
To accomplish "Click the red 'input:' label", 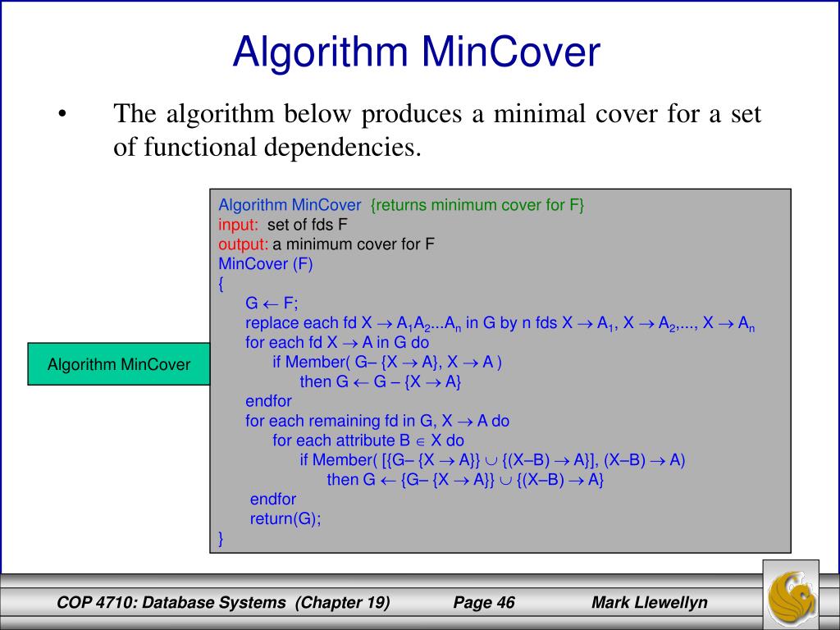I will (x=239, y=225).
